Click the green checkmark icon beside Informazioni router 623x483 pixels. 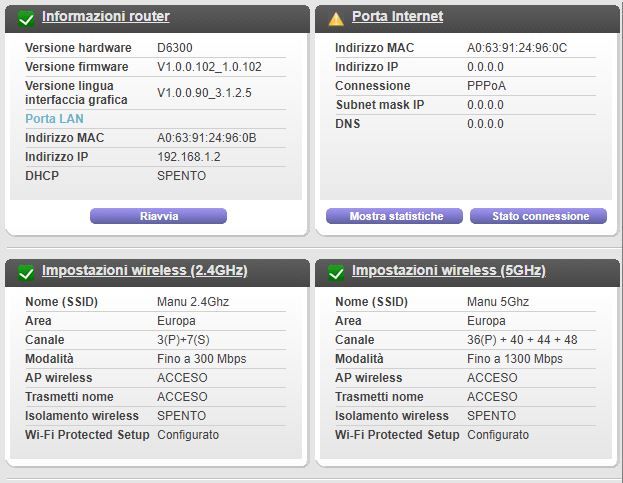click(x=26, y=18)
